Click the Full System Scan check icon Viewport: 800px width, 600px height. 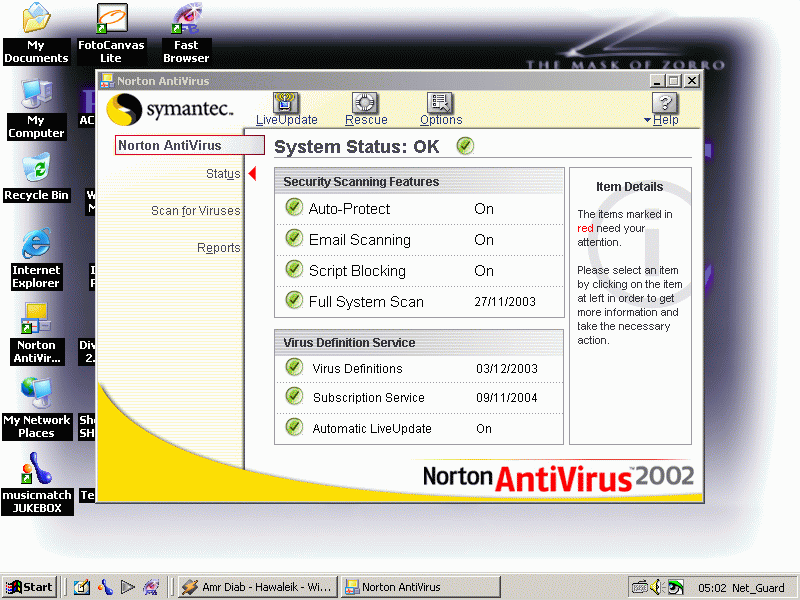click(294, 300)
